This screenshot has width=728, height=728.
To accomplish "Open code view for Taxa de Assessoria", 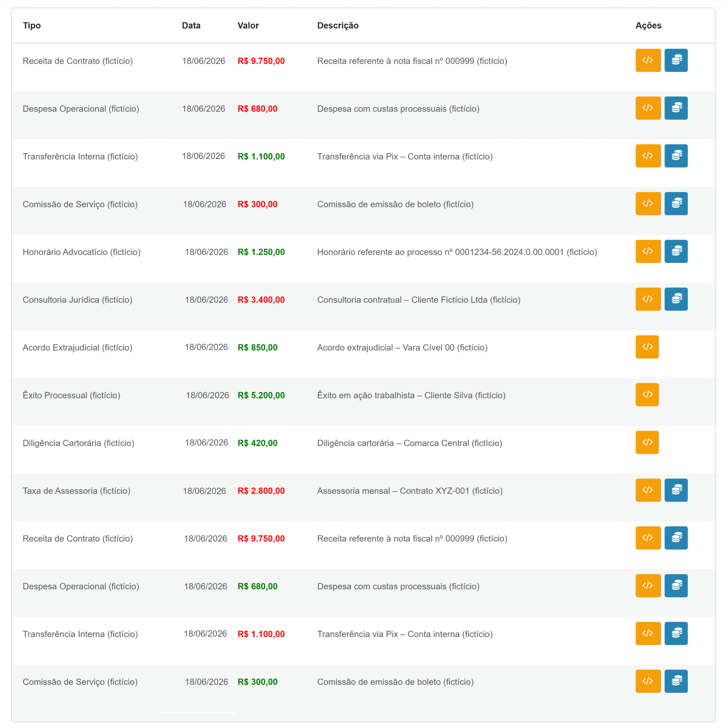I will 648,490.
